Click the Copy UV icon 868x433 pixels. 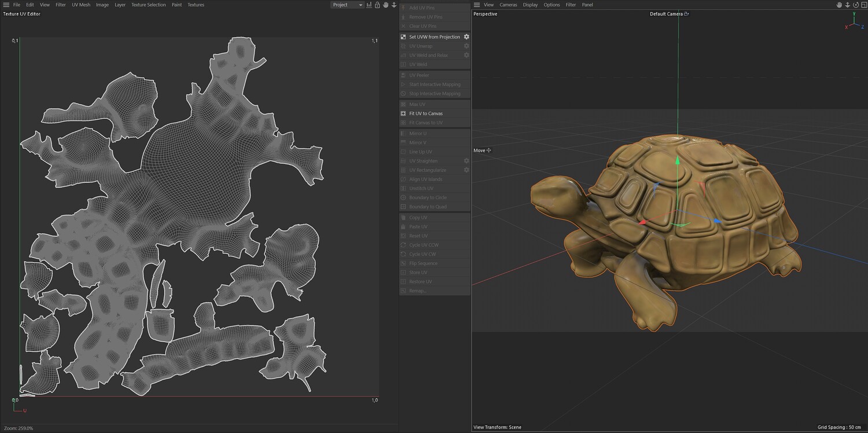click(x=403, y=218)
